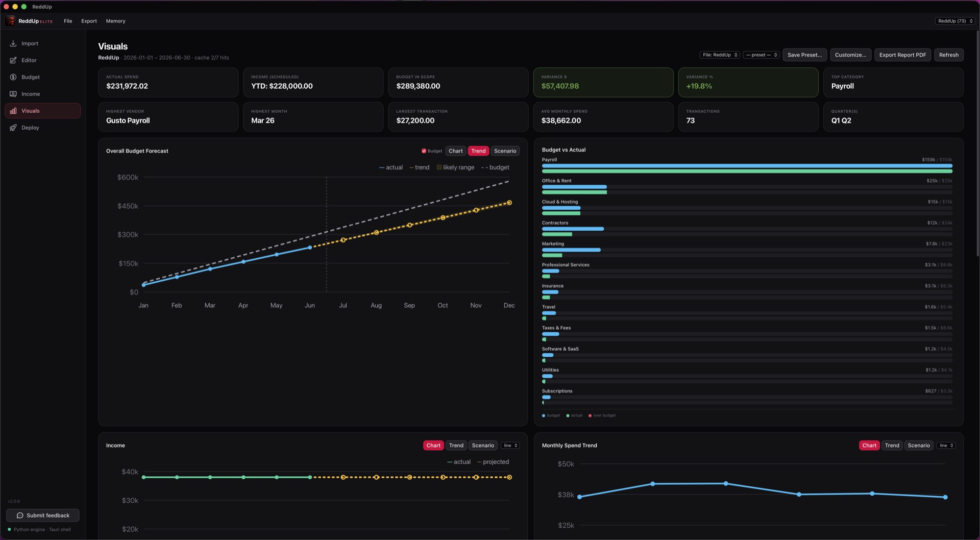
Task: Click the Refresh button
Action: [948, 55]
